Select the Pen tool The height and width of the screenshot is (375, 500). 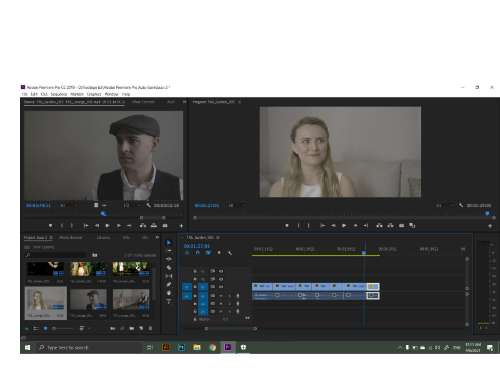click(169, 284)
